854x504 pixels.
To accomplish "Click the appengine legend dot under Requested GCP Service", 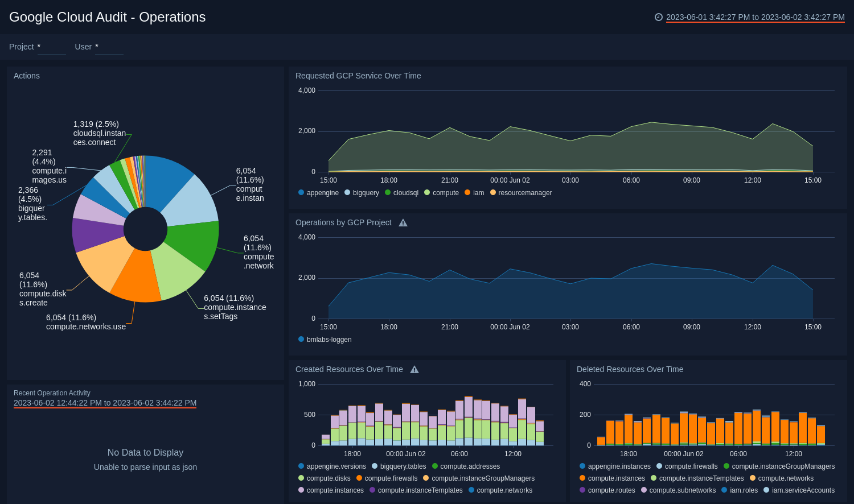I will 300,193.
